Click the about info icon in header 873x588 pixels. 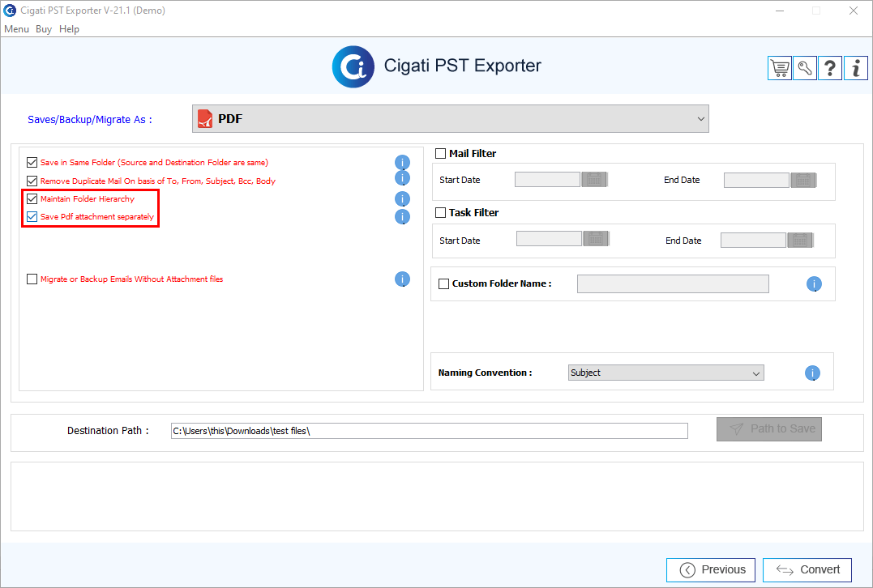tap(856, 68)
